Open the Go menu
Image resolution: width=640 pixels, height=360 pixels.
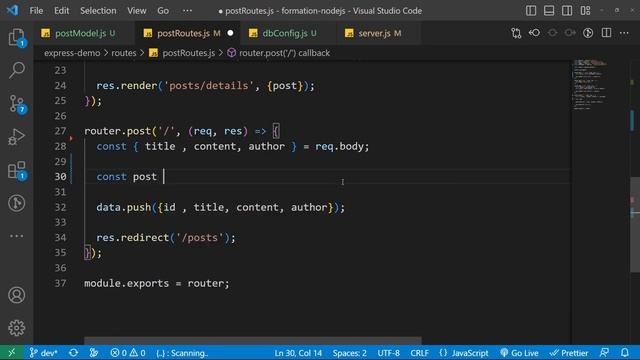click(x=163, y=11)
